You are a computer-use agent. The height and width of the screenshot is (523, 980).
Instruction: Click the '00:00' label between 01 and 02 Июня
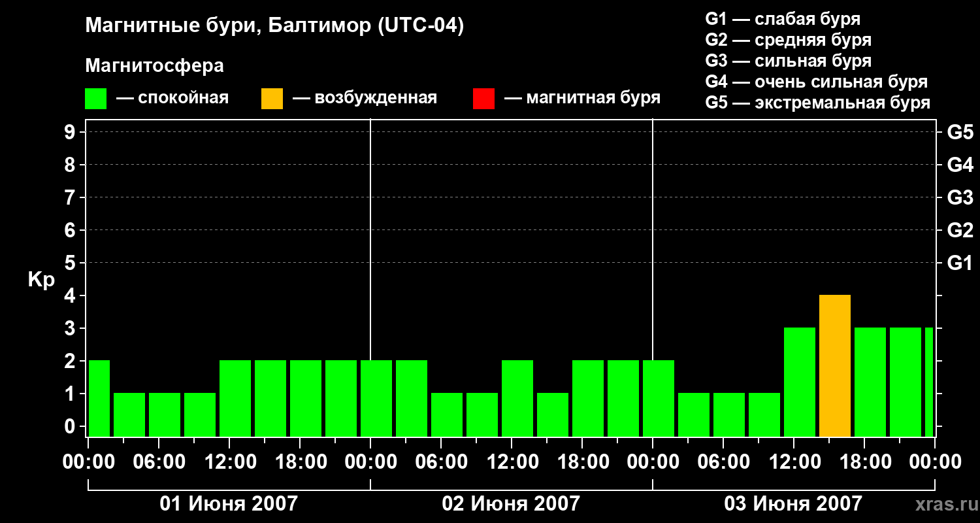coord(370,462)
